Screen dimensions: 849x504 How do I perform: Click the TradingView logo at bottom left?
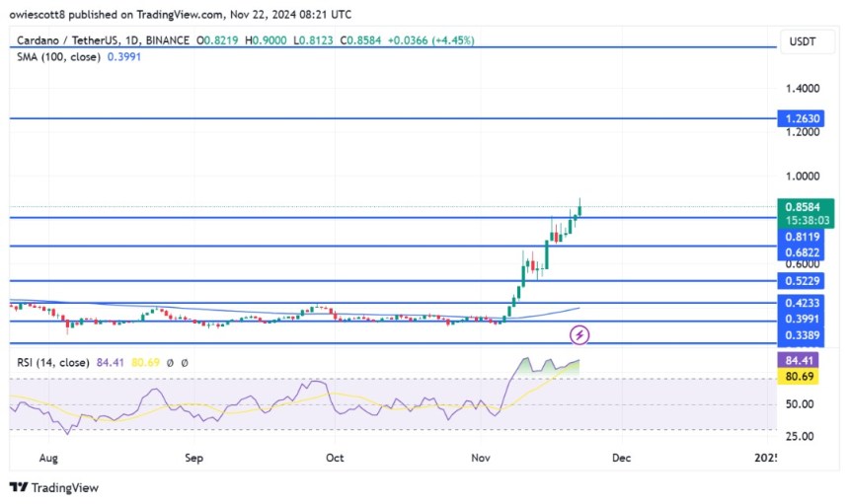click(54, 487)
